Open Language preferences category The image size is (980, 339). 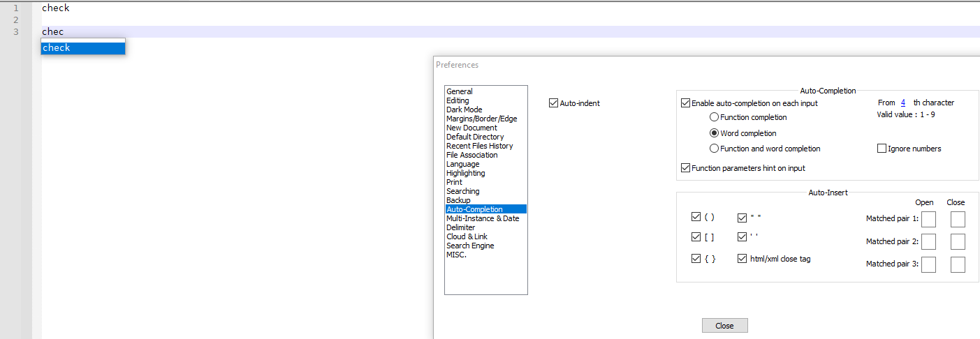point(463,164)
